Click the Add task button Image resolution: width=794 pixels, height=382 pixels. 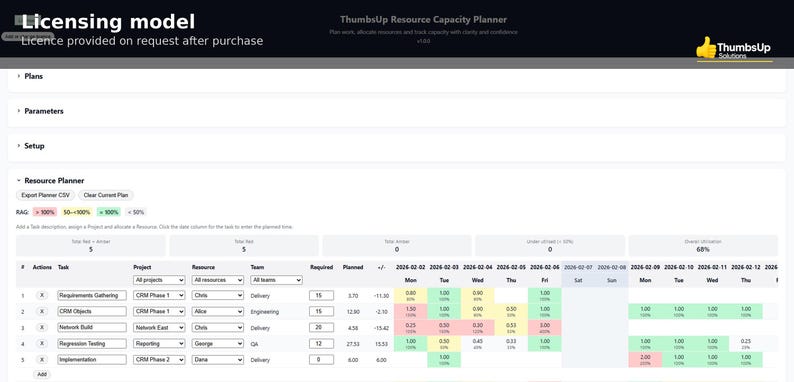pos(42,374)
